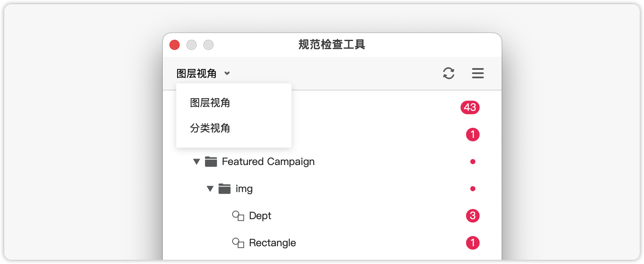Collapse the Featured Campaign group triangle
644x264 pixels.
click(x=196, y=162)
